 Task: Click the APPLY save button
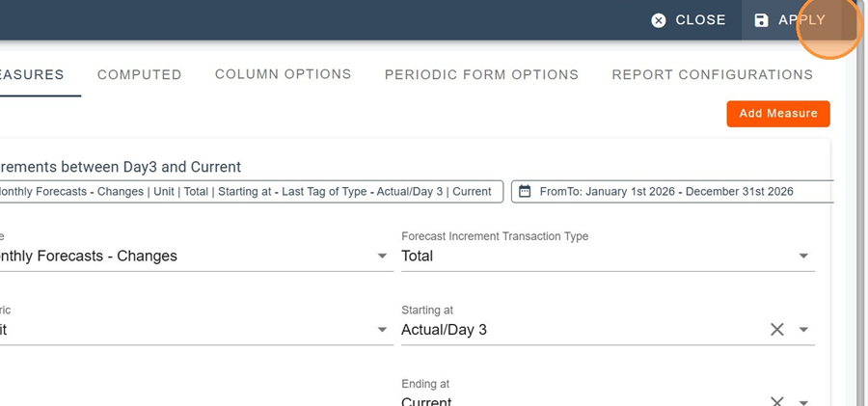791,20
